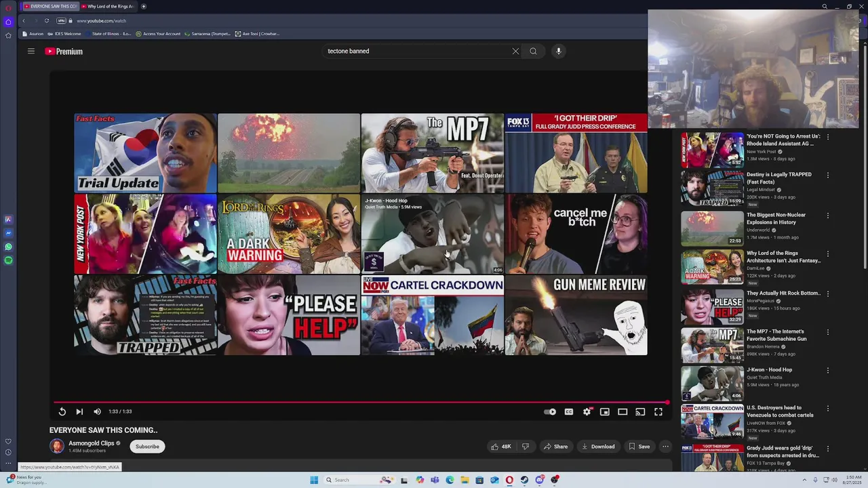Edit the www.youtube.com/watch address bar
The width and height of the screenshot is (868, 488).
point(101,21)
